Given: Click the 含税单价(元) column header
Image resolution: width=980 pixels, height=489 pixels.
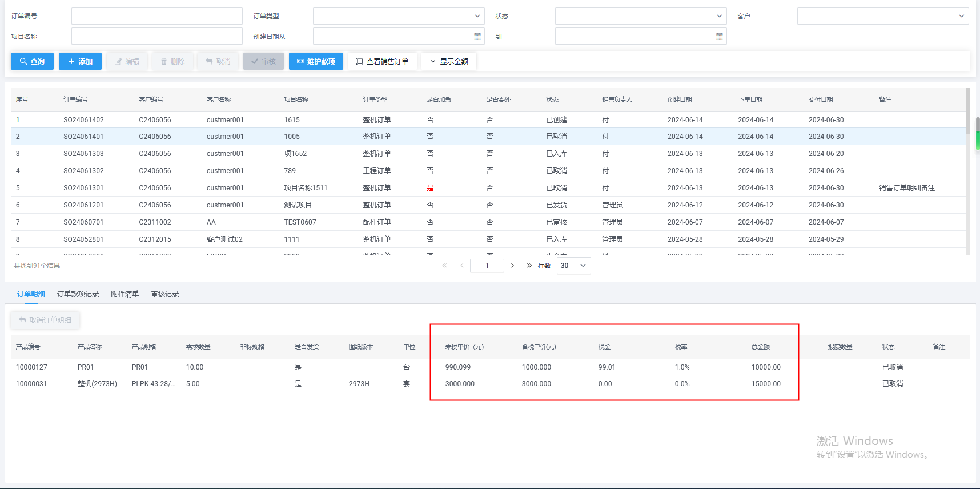Looking at the screenshot, I should tap(539, 347).
